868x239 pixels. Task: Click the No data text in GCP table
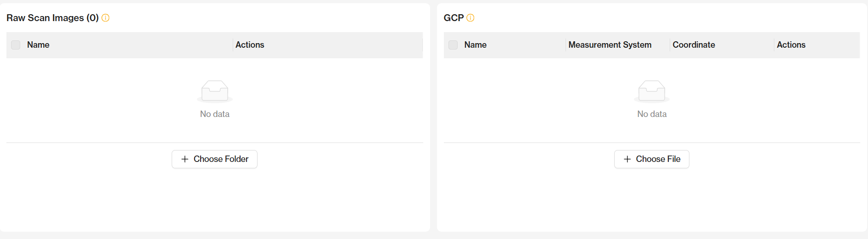[x=652, y=114]
